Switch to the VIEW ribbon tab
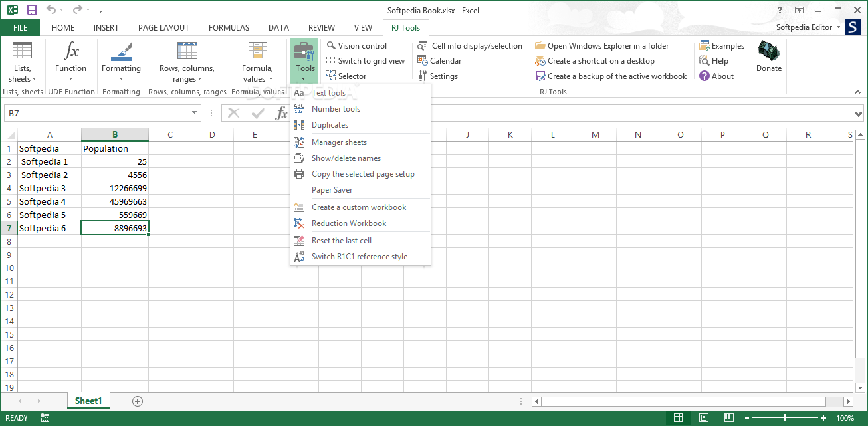868x426 pixels. click(x=363, y=28)
